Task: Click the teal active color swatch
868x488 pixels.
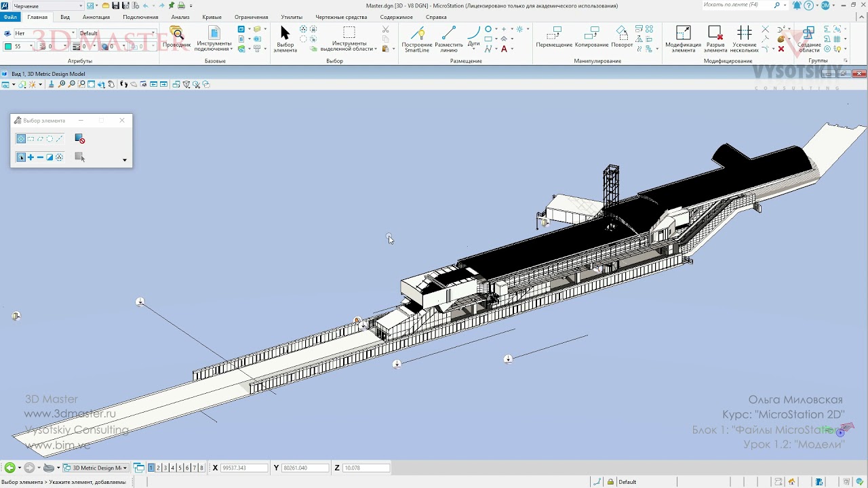Action: [x=7, y=47]
